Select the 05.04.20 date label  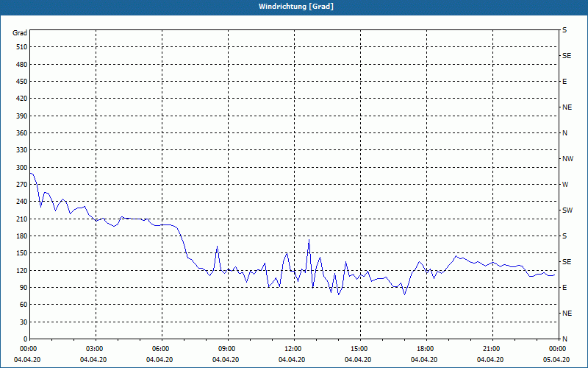(x=556, y=360)
